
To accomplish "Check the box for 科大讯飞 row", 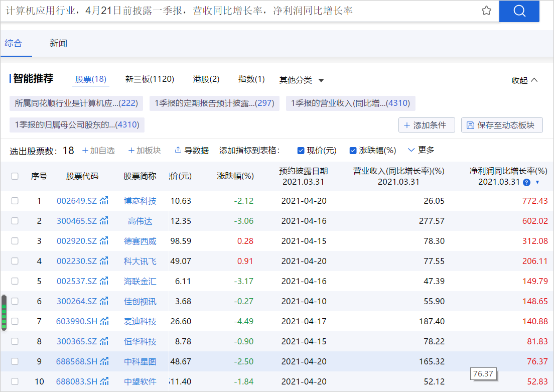I will pos(15,261).
